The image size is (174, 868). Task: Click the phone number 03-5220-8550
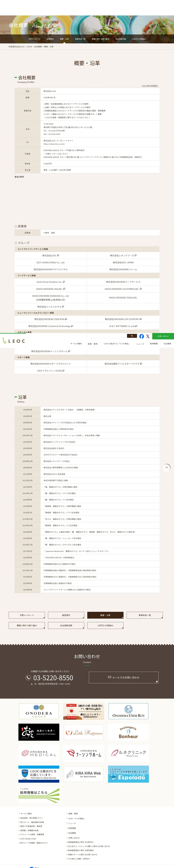(x=53, y=678)
